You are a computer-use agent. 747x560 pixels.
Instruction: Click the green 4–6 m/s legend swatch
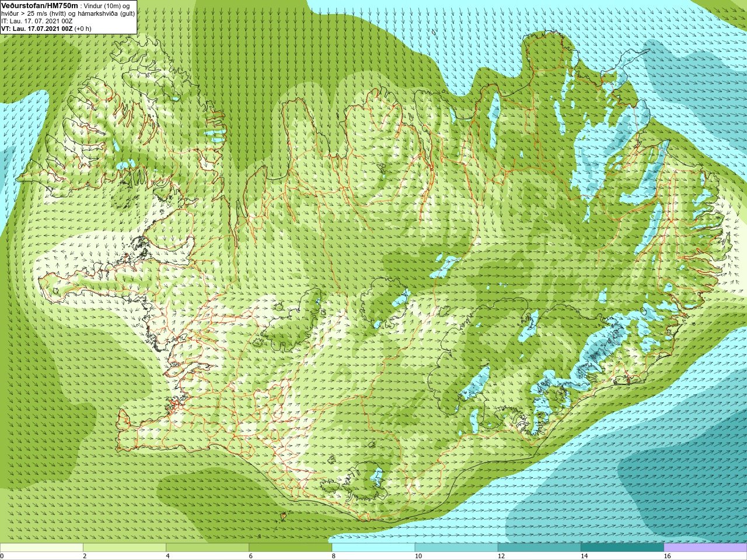point(207,548)
